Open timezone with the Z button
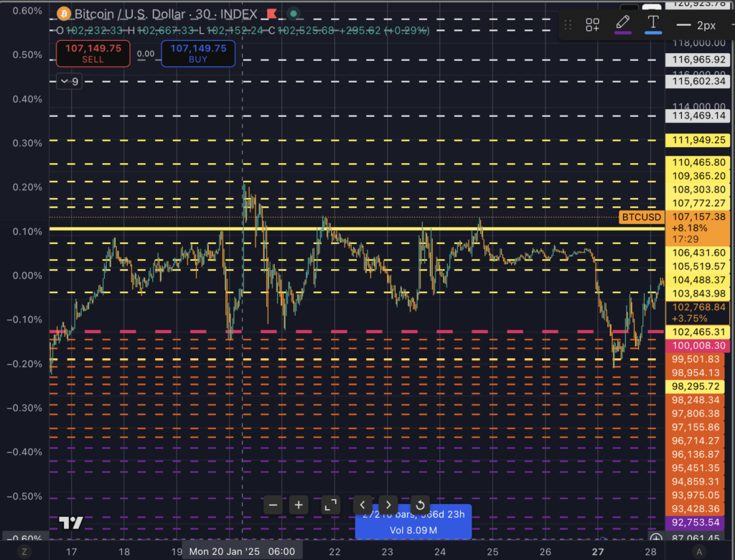The width and height of the screenshot is (735, 560). [24, 551]
